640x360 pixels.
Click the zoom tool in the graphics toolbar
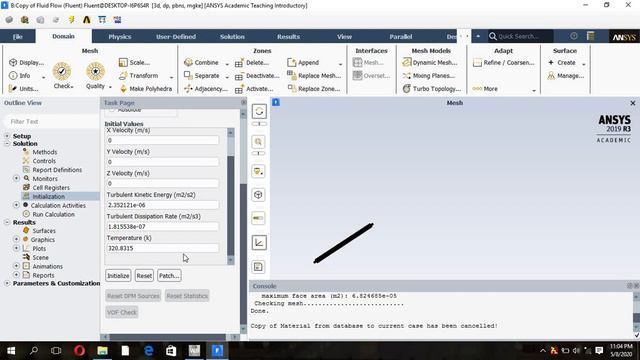(x=259, y=142)
